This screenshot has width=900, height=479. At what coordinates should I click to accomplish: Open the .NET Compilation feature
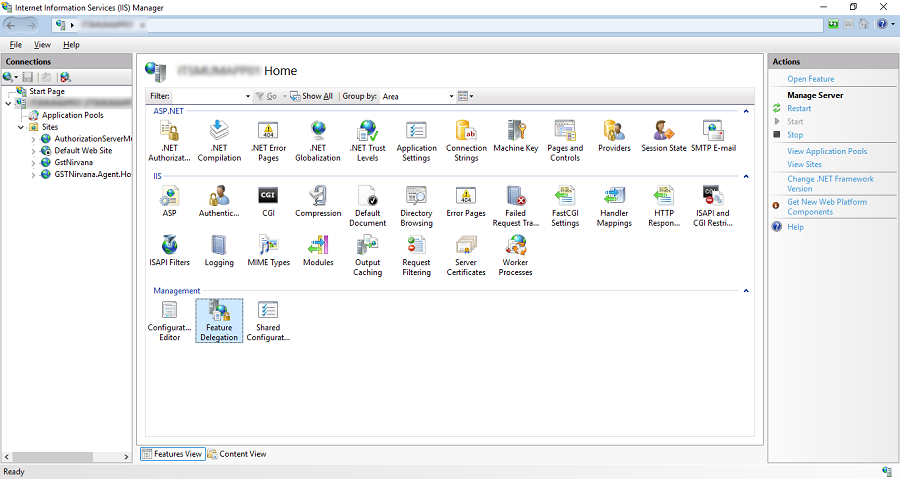point(219,141)
